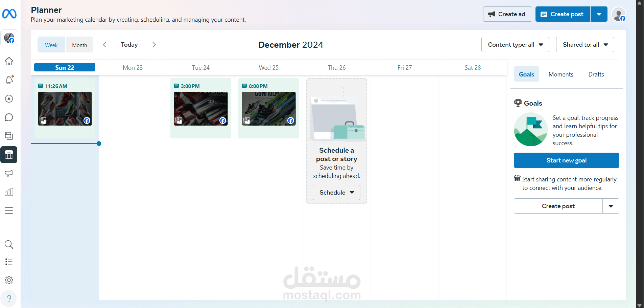This screenshot has height=308, width=644.
Task: Click photo icon on 11:26 AM post
Action: [43, 120]
